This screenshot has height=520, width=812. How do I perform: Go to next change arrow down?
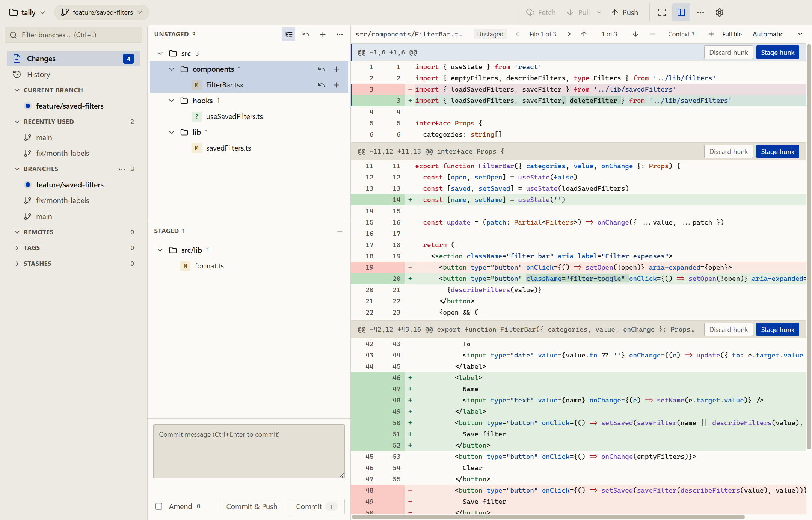[635, 34]
